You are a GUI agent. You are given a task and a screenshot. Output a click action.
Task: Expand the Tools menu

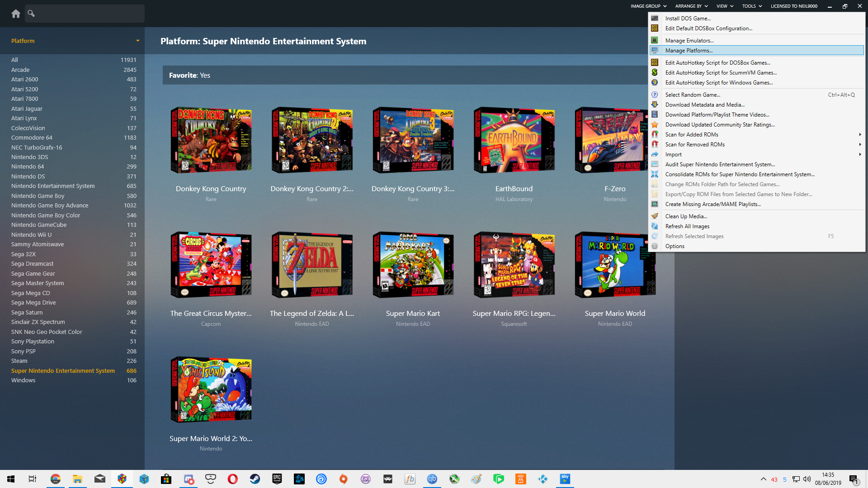[752, 6]
